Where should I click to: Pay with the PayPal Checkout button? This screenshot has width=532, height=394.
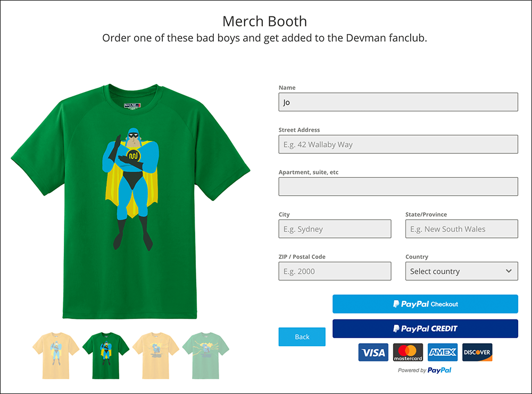425,304
